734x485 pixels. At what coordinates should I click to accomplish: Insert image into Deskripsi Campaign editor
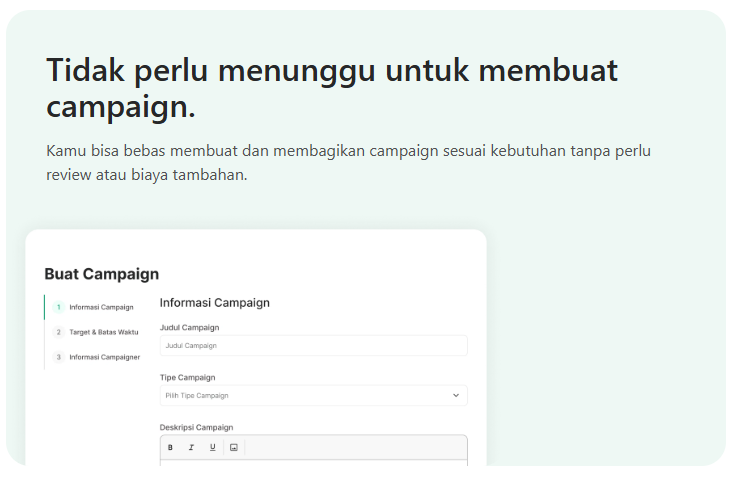[x=234, y=448]
